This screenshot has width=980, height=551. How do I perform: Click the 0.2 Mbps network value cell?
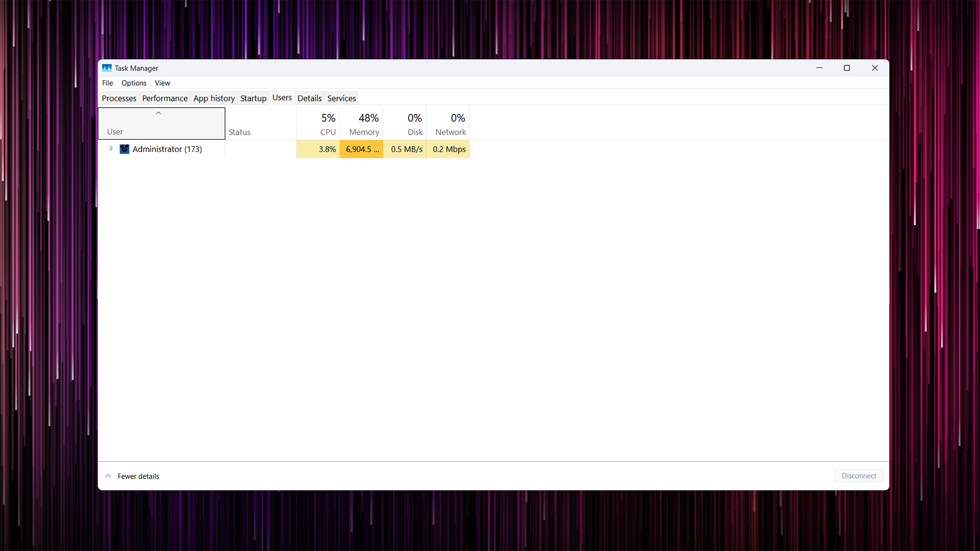(x=448, y=149)
